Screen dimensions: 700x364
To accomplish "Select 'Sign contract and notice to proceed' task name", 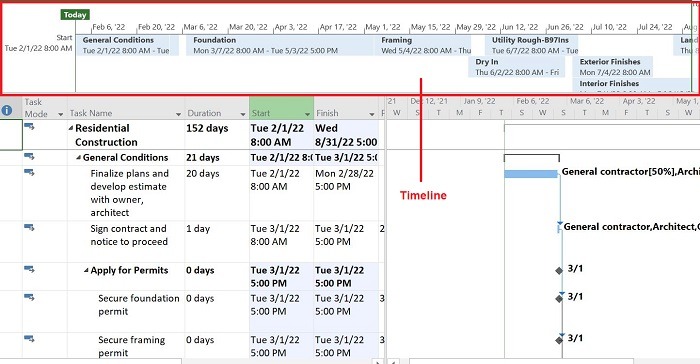I will coord(129,235).
